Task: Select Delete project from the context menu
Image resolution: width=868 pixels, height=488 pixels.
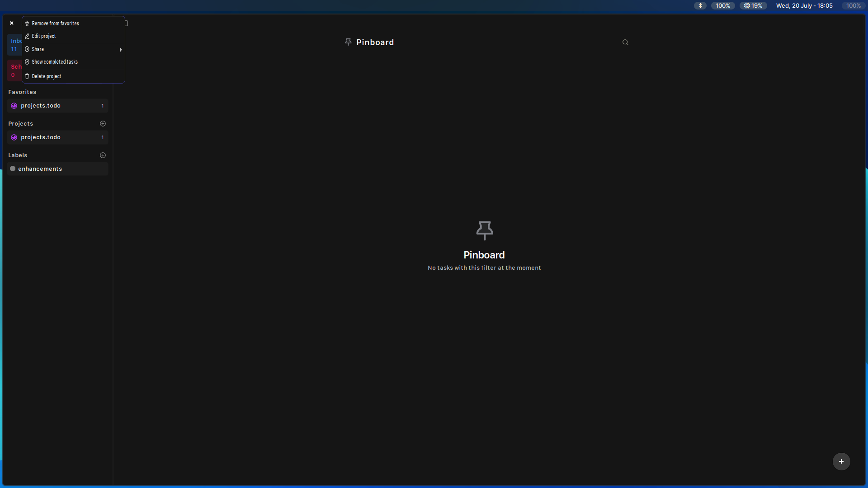Action: click(x=46, y=76)
